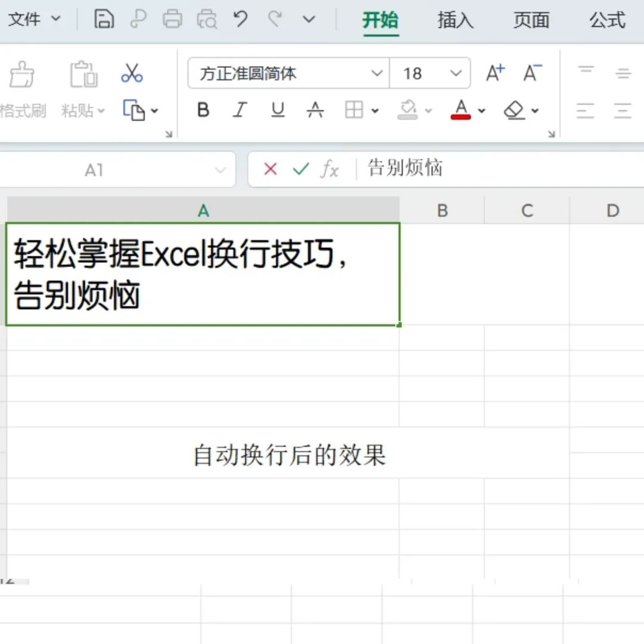Click the Name Box showing A1
The width and height of the screenshot is (644, 644).
coord(94,169)
